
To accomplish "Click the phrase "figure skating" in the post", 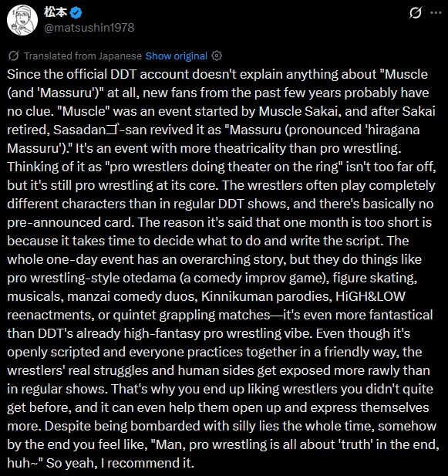I will [x=374, y=278].
